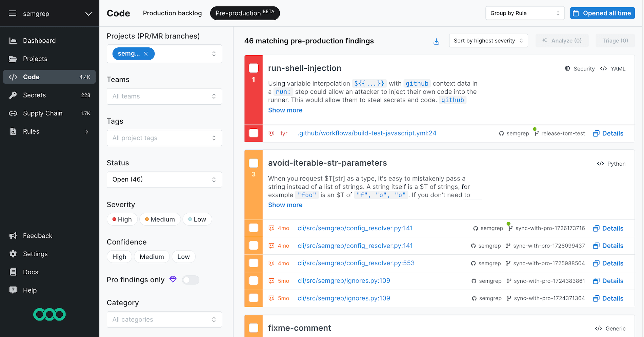This screenshot has height=337, width=644.
Task: Click the Help question icon
Action: point(13,290)
